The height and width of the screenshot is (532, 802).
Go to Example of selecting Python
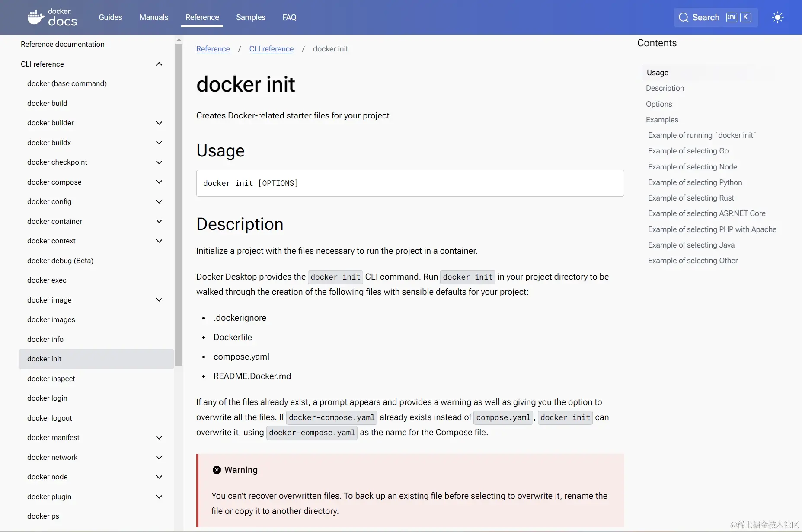tap(695, 182)
